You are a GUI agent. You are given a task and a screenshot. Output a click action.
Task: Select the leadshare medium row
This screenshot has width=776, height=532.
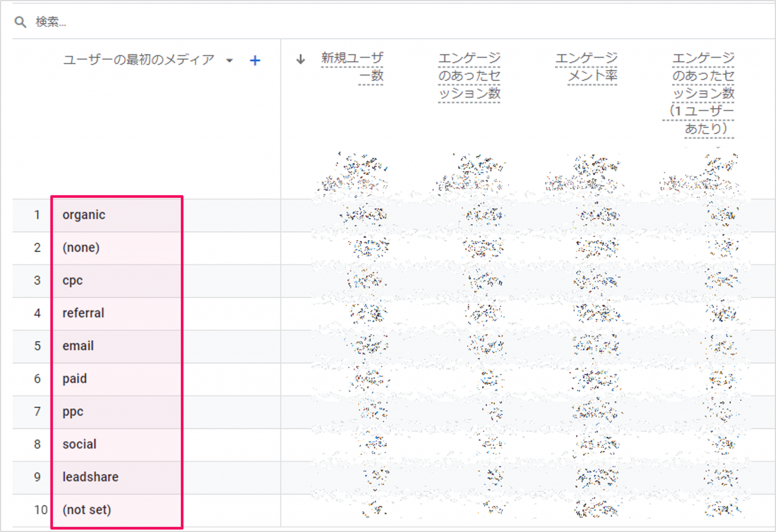(90, 477)
